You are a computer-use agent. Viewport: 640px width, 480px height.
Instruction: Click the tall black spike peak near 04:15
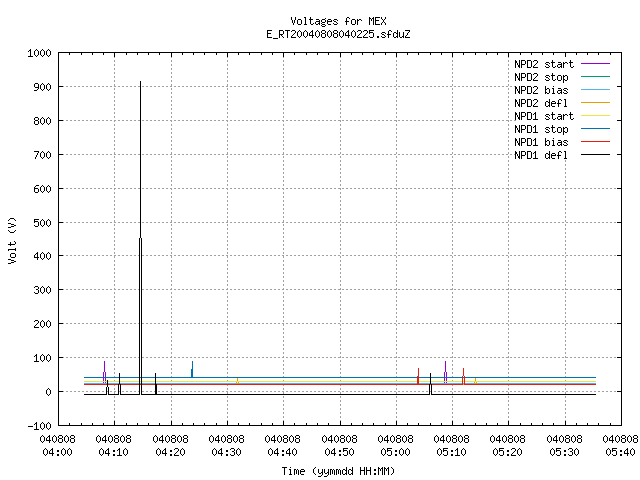(x=140, y=82)
